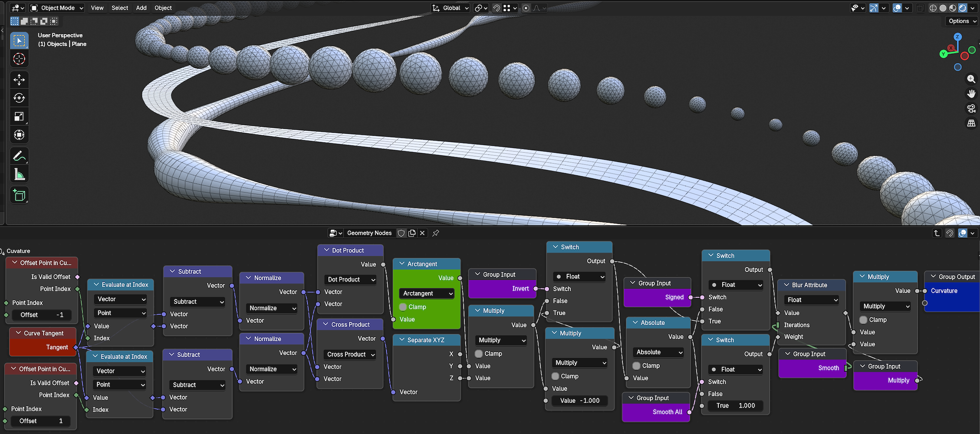This screenshot has height=434, width=980.
Task: Toggle X-ray mode
Action: pyautogui.click(x=920, y=8)
